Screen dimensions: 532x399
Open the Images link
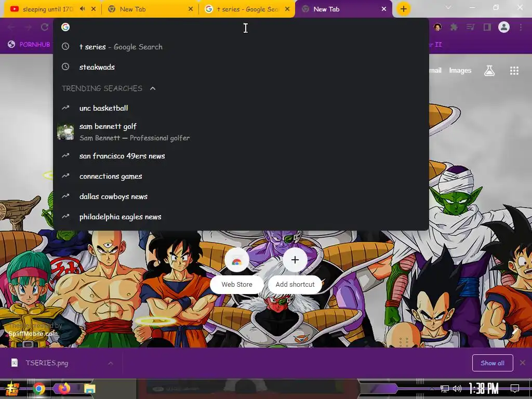pyautogui.click(x=460, y=71)
